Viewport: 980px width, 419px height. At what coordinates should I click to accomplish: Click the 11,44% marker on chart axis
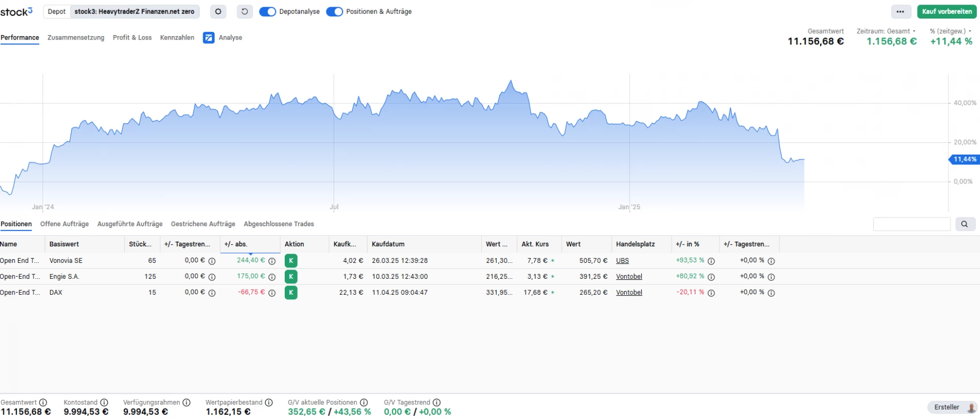[x=964, y=159]
